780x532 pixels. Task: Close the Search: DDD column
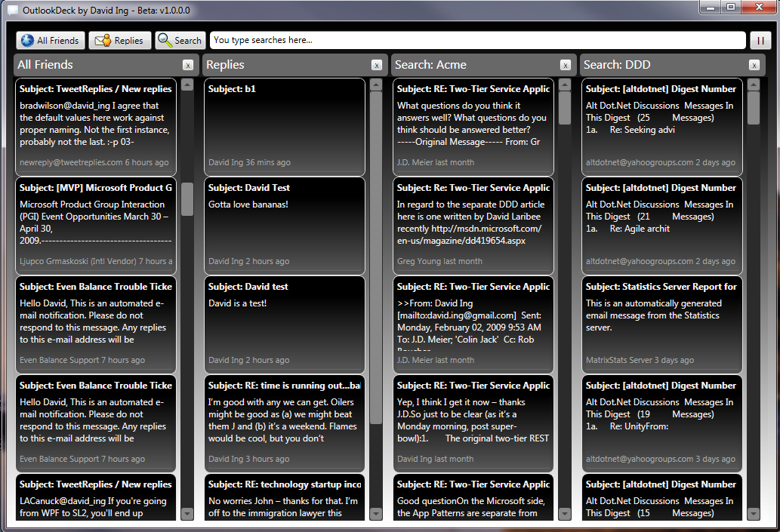tap(754, 65)
